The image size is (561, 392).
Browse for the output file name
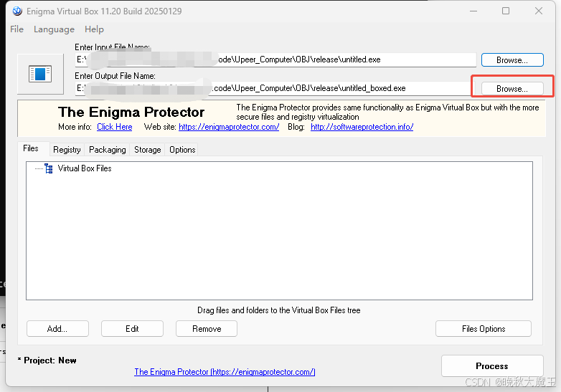(512, 89)
